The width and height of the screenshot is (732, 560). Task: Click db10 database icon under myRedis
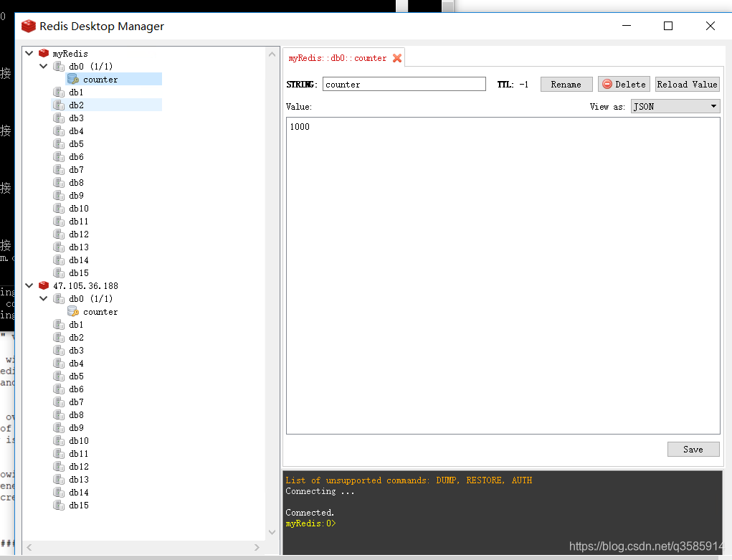click(x=59, y=209)
